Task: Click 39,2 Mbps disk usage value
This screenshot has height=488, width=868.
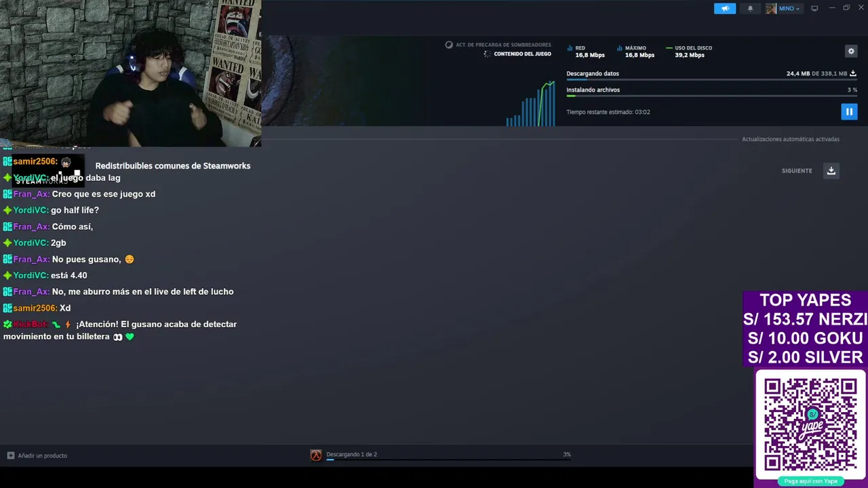Action: (x=690, y=55)
